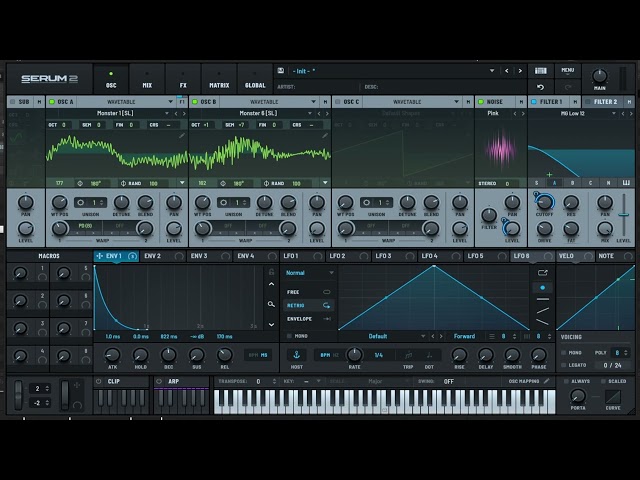Click next noise sample arrow
640x480 pixels.
(x=523, y=113)
